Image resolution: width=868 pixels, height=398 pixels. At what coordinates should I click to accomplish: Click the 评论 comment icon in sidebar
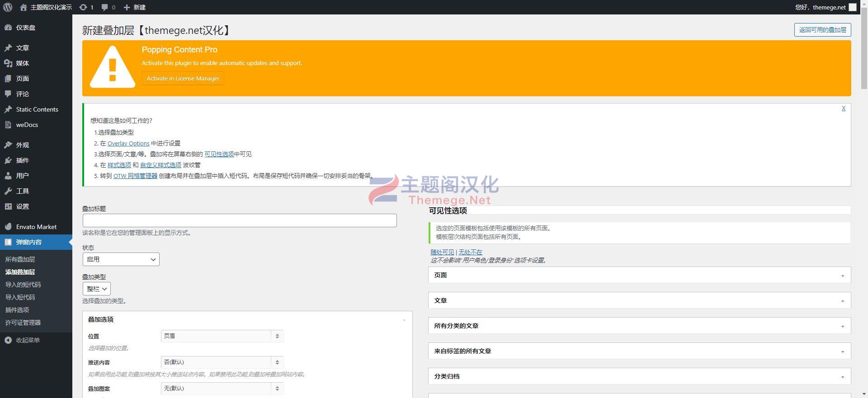point(8,94)
